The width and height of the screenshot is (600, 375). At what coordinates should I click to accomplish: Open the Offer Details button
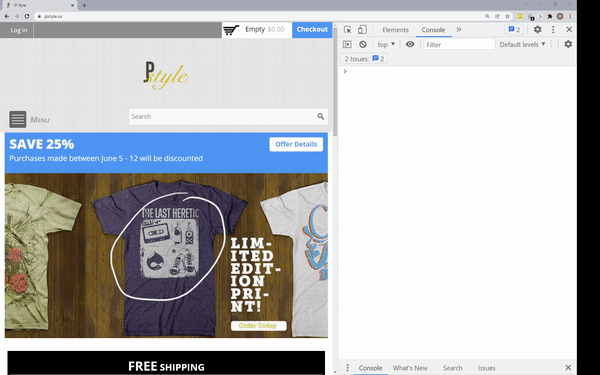click(x=296, y=144)
